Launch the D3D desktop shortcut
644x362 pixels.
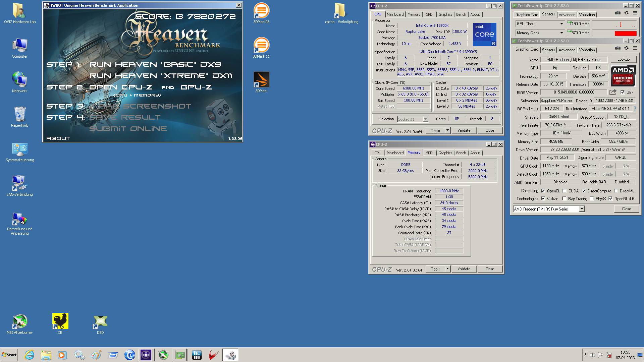[100, 324]
